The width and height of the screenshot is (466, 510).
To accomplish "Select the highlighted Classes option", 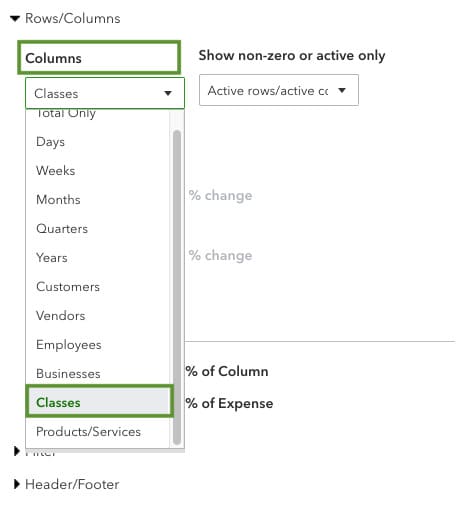I will coord(99,402).
